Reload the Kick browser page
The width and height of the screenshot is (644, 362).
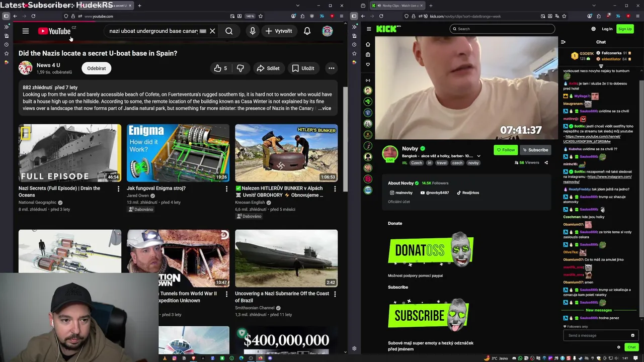[381, 16]
